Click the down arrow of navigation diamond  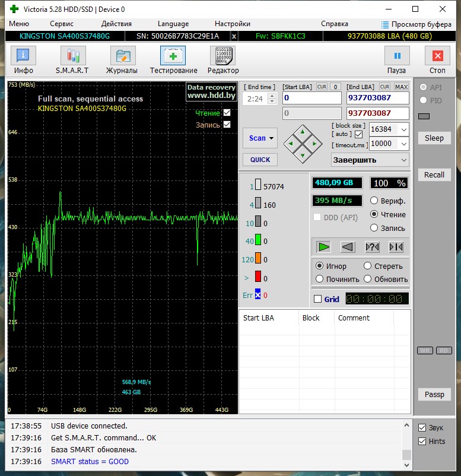click(x=303, y=156)
